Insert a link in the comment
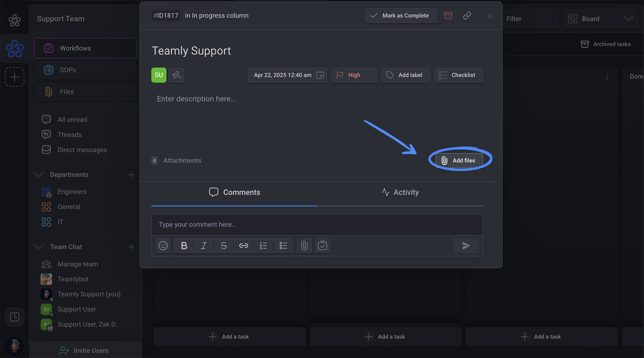Viewport: 644px width, 358px height. click(x=243, y=246)
